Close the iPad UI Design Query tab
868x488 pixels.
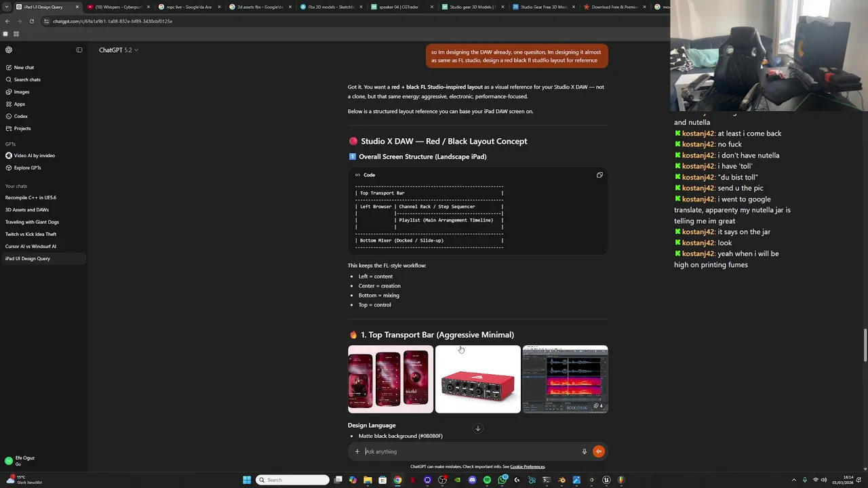(77, 7)
